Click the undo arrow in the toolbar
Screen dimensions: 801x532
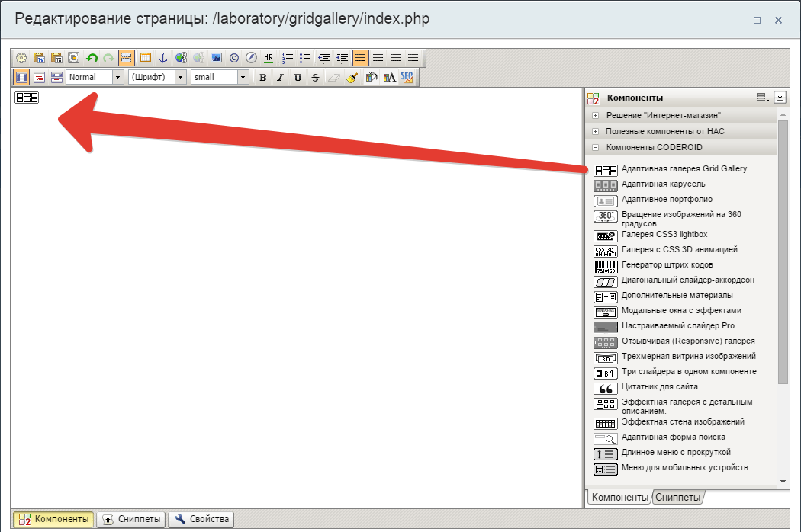92,58
